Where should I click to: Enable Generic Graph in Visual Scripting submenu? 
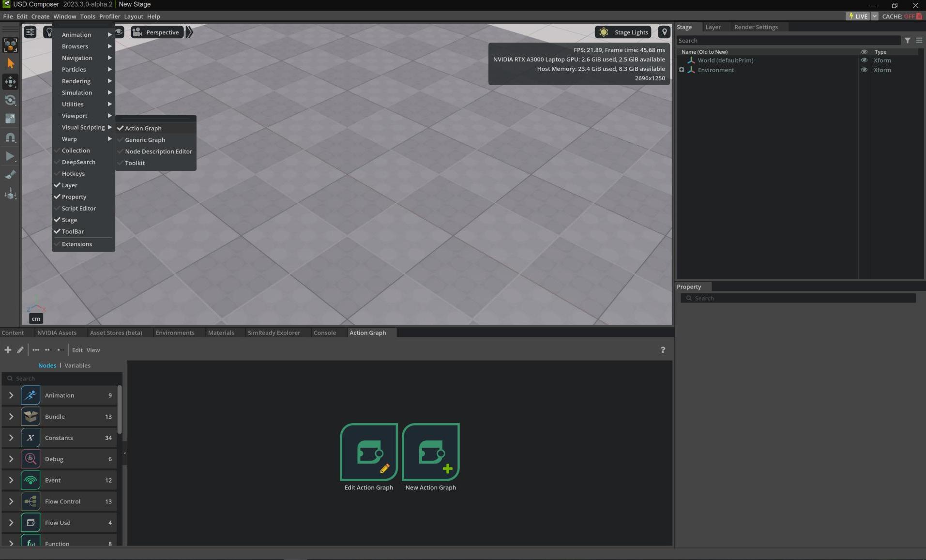(145, 140)
